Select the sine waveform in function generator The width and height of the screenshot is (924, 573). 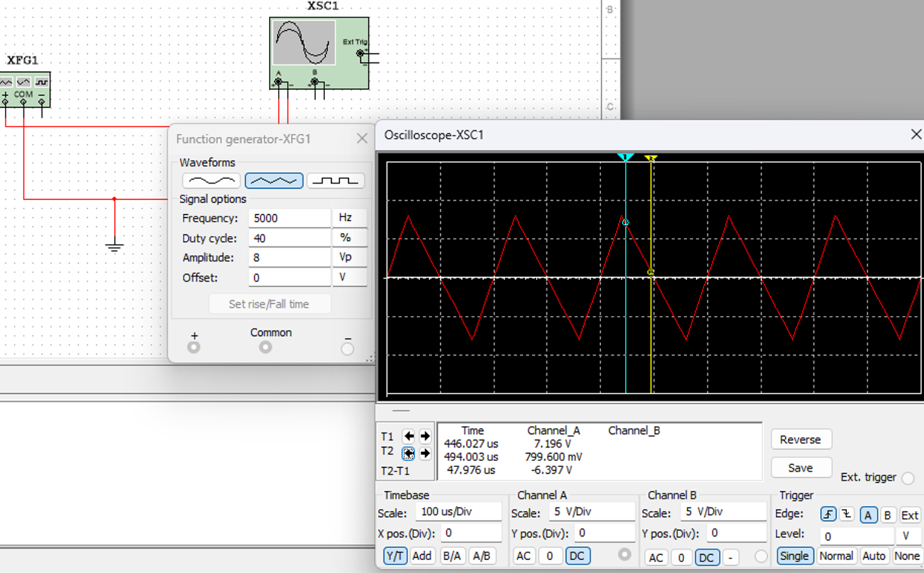click(x=211, y=180)
